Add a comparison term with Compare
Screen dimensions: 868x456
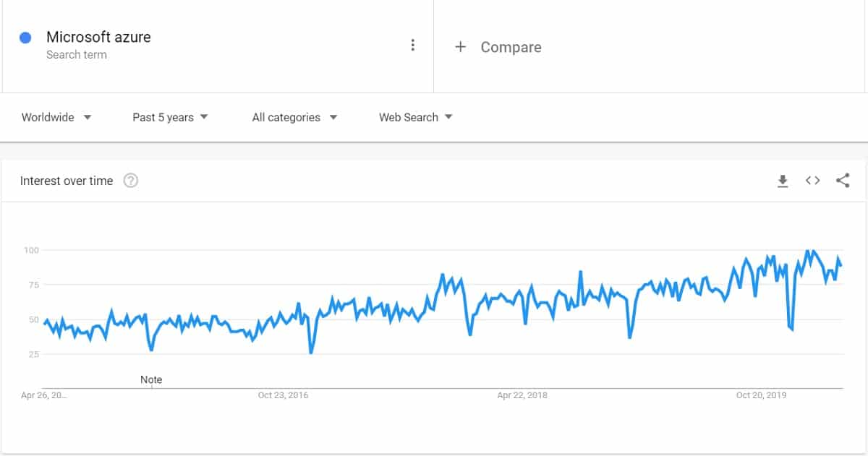[498, 47]
